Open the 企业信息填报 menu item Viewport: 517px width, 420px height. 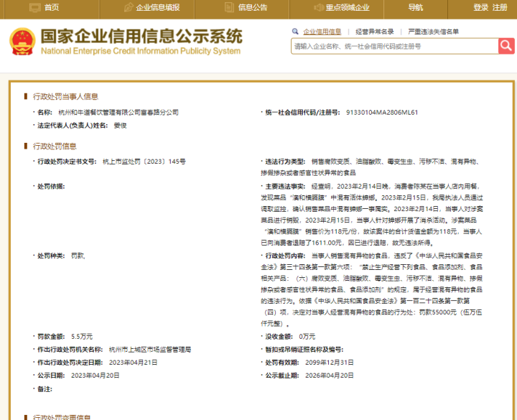coord(157,7)
